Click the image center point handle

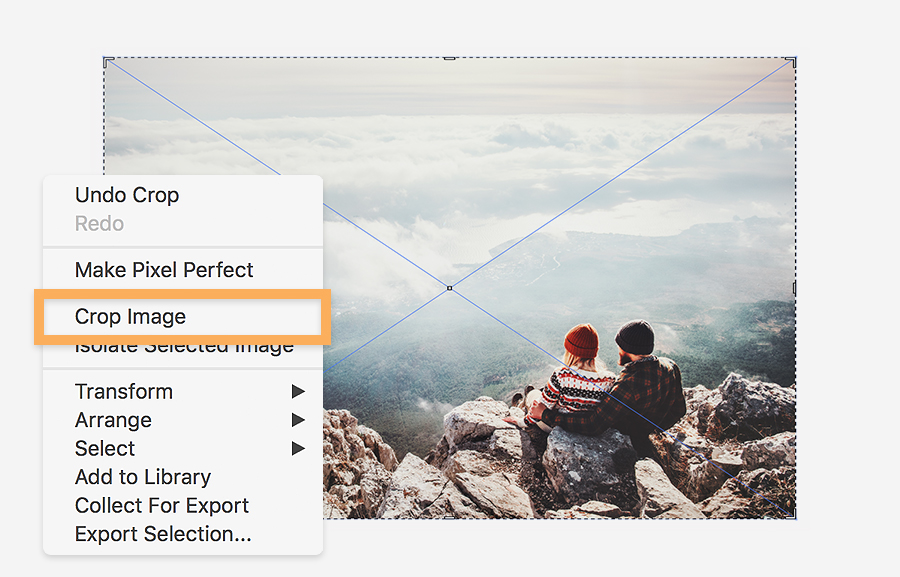[x=449, y=288]
